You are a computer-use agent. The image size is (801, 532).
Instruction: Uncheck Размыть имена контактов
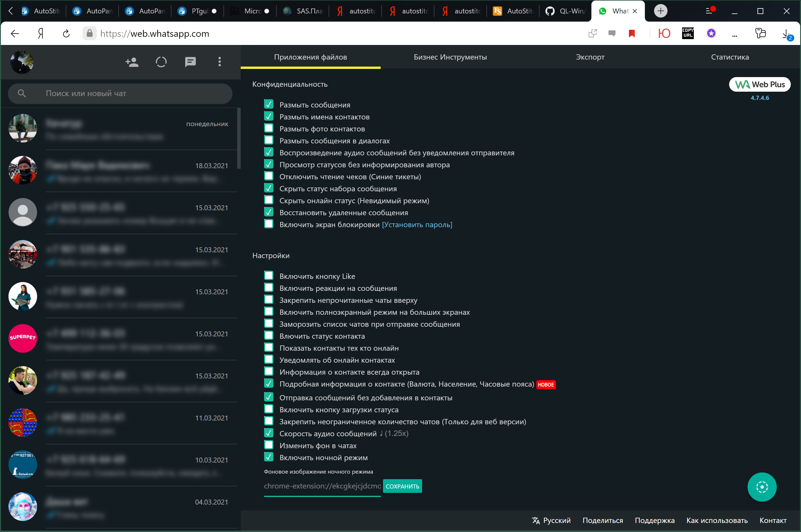(x=269, y=116)
